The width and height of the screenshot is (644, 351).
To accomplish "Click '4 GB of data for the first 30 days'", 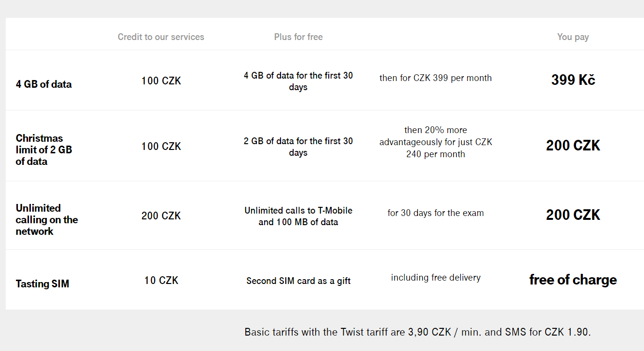I will tap(298, 81).
